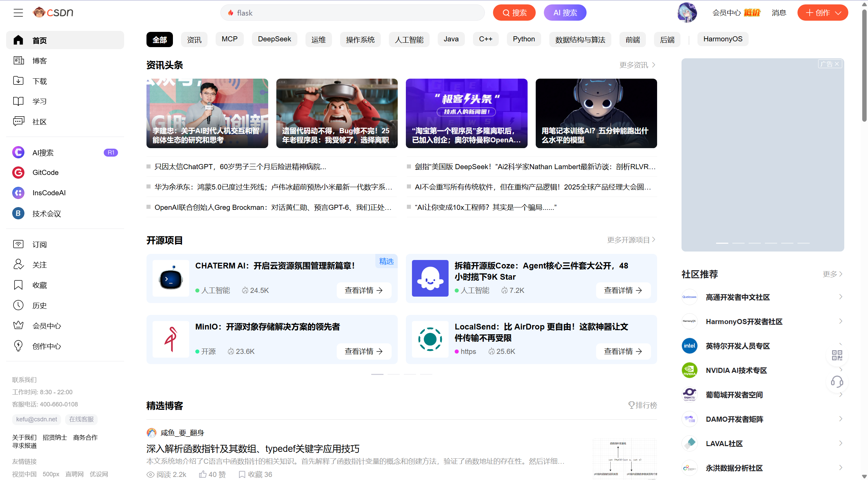Click the QR code floating icon

click(x=837, y=355)
